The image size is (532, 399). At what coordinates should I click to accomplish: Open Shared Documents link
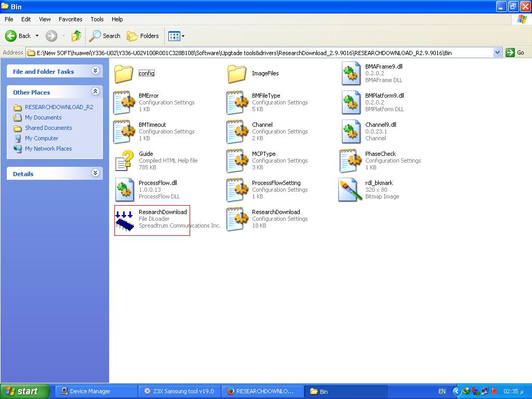click(48, 128)
